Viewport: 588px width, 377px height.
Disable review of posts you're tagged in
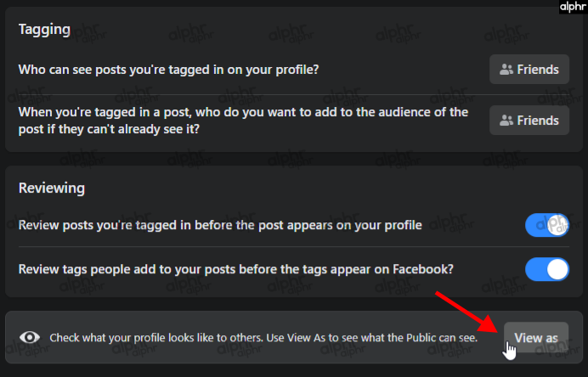click(547, 225)
